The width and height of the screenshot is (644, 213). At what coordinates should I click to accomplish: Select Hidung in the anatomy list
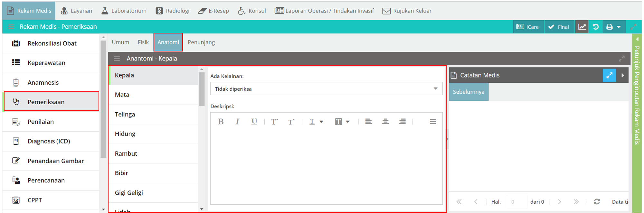tap(154, 134)
